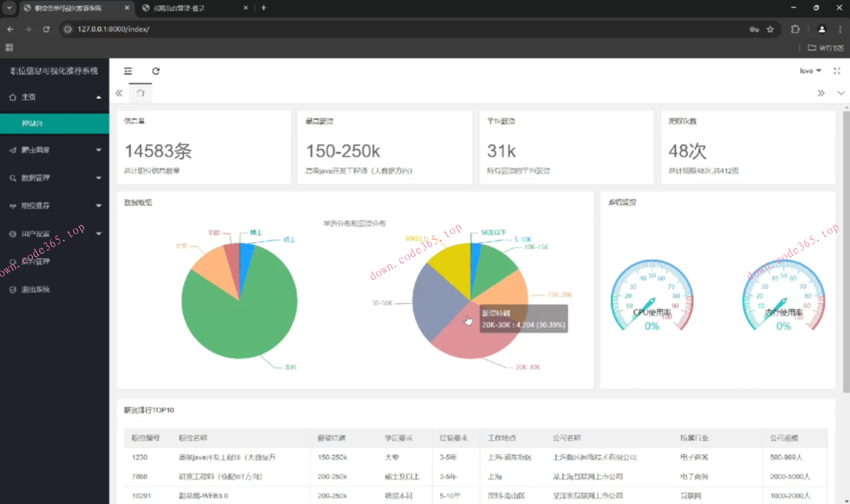This screenshot has height=504, width=850.
Task: Click the browser bookmark star icon
Action: (x=770, y=29)
